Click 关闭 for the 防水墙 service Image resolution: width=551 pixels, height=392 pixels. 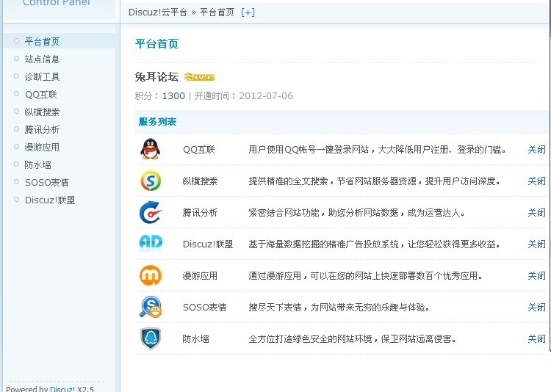536,339
